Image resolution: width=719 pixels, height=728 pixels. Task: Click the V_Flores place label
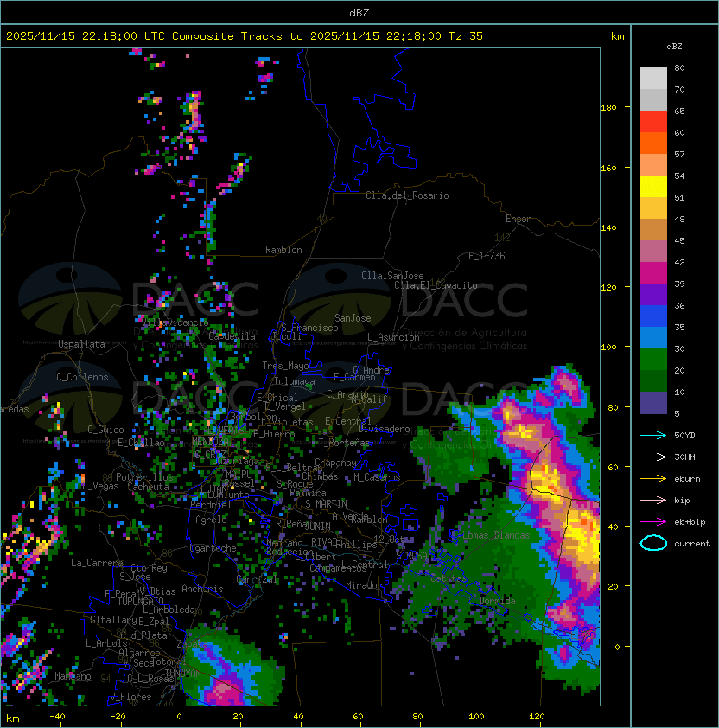tap(130, 697)
